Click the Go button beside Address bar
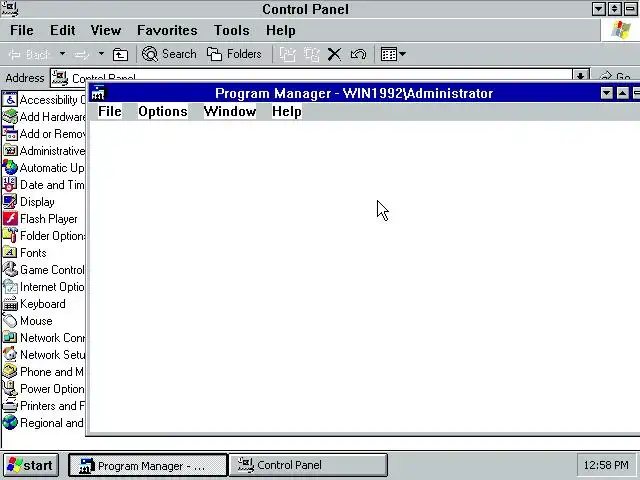Viewport: 640px width, 480px height. [616, 76]
